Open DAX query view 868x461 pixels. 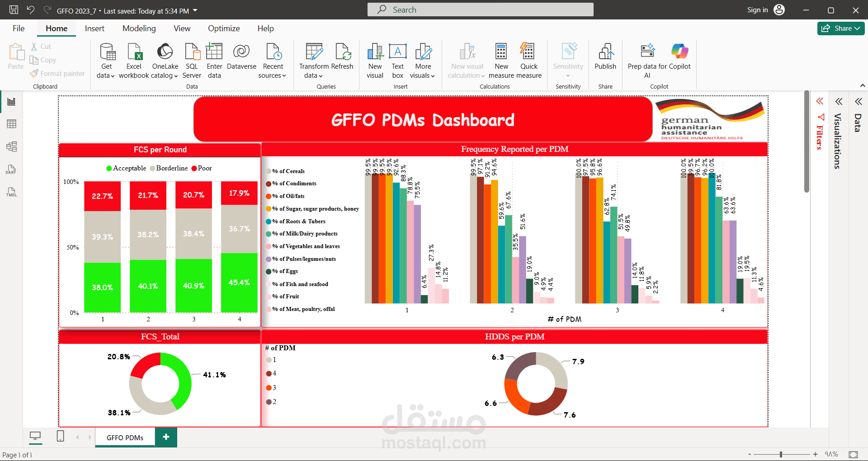[12, 169]
